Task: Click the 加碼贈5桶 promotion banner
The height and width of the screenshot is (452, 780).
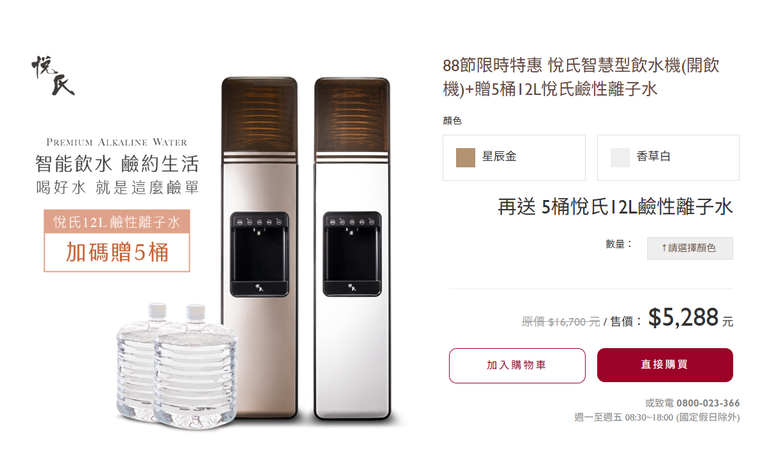Action: 117,253
